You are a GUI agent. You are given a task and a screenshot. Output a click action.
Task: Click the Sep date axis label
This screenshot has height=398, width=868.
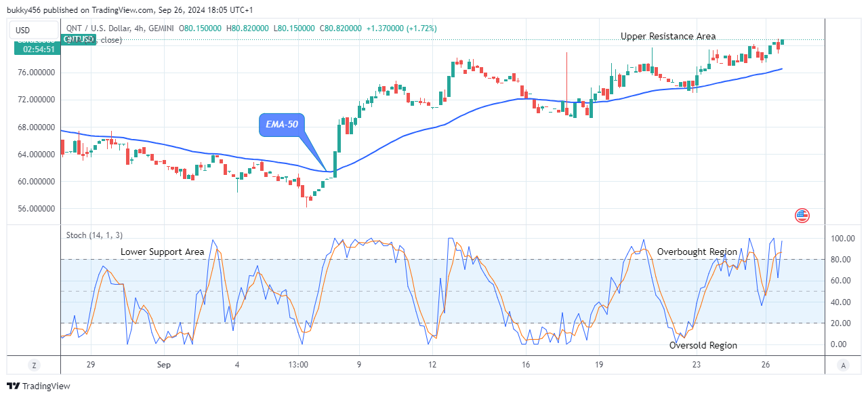point(164,365)
